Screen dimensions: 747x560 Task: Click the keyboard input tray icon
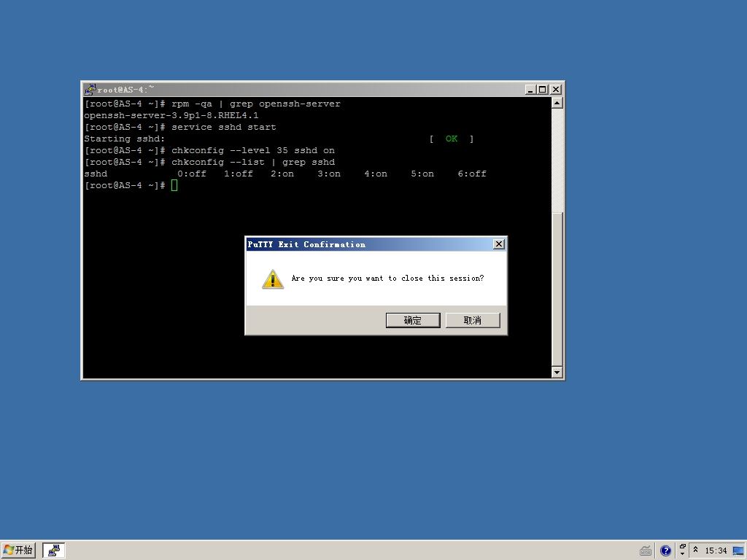coord(646,551)
